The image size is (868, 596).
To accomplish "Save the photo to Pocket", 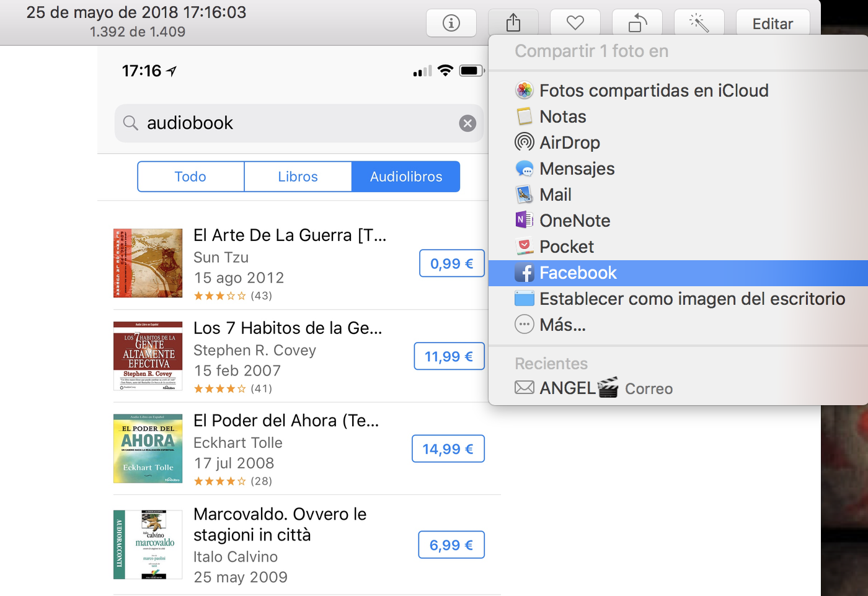I will (x=678, y=247).
